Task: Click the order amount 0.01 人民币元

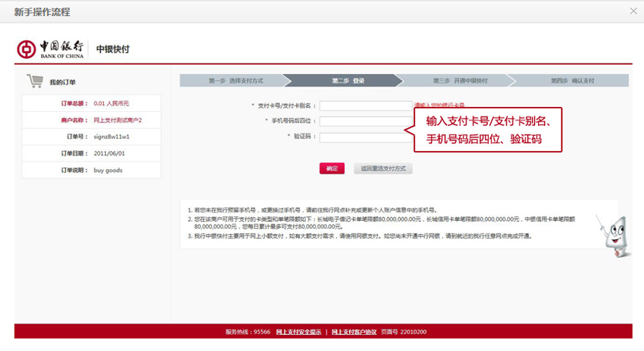Action: (x=111, y=103)
